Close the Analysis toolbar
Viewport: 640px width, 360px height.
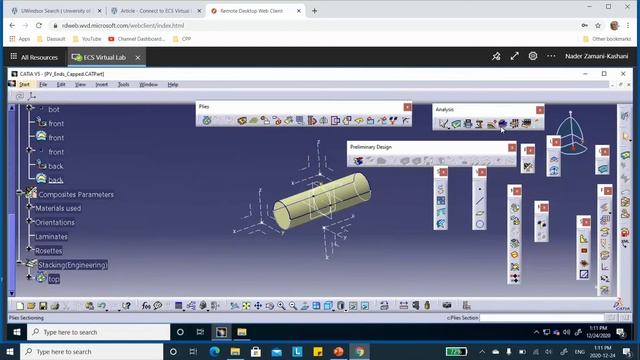pyautogui.click(x=540, y=110)
